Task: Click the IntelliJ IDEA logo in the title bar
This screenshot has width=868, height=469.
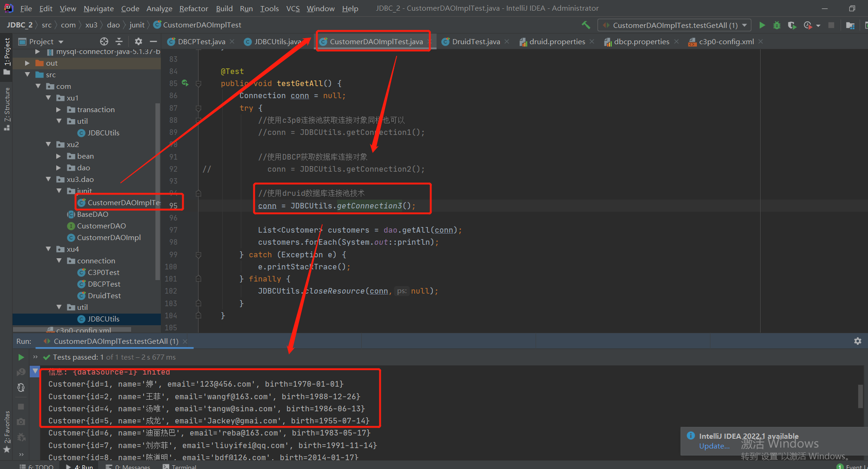Action: coord(8,8)
